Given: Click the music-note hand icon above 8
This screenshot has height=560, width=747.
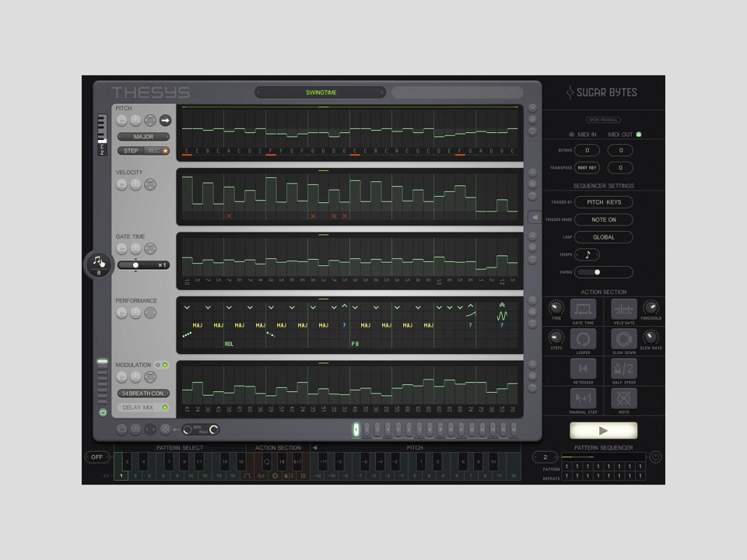Looking at the screenshot, I should (99, 261).
